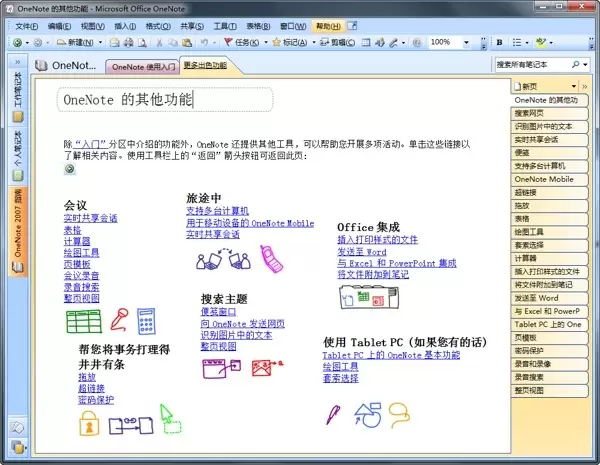Click the star 标记 tag button
The width and height of the screenshot is (600, 465).
click(x=290, y=42)
